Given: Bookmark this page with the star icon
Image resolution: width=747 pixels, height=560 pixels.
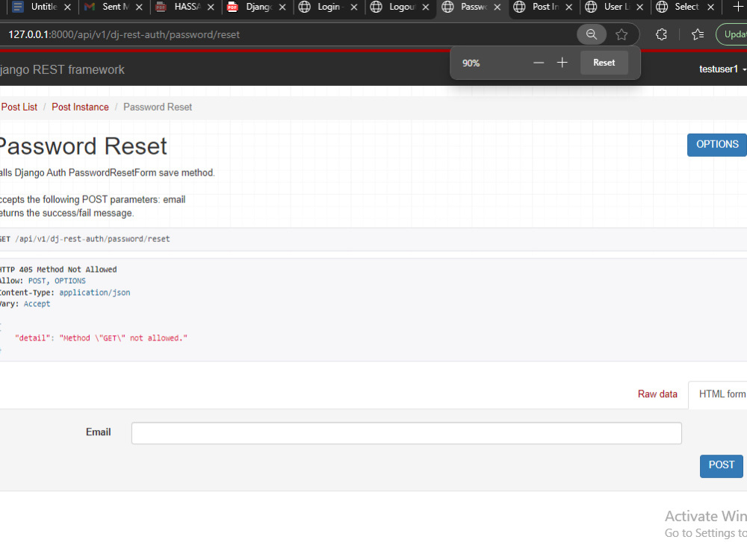Looking at the screenshot, I should click(x=622, y=34).
